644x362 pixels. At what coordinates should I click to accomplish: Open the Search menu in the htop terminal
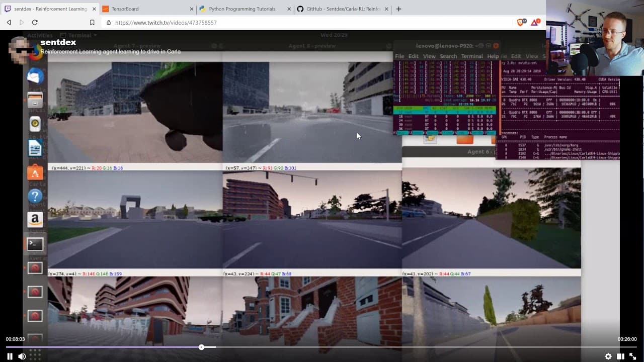coord(448,56)
